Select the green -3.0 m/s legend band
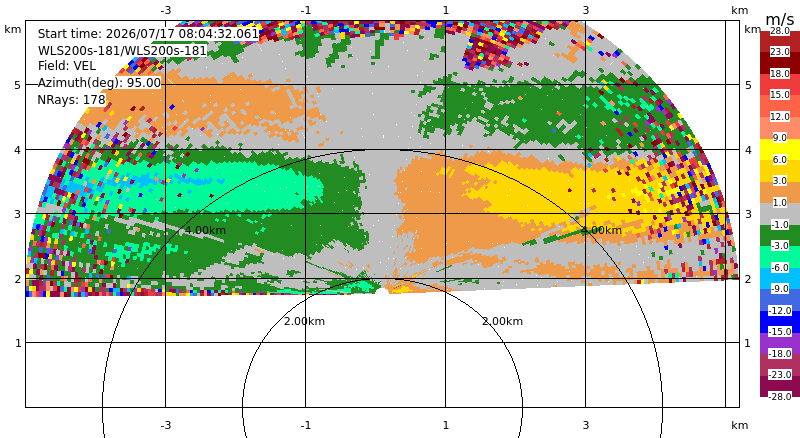This screenshot has width=800, height=438. [780, 236]
